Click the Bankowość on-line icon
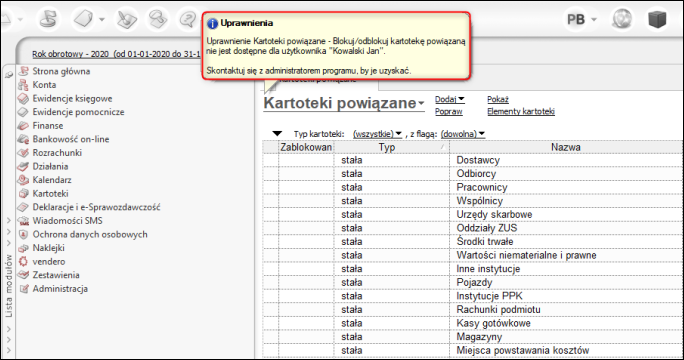Image resolution: width=684 pixels, height=360 pixels. (x=23, y=139)
